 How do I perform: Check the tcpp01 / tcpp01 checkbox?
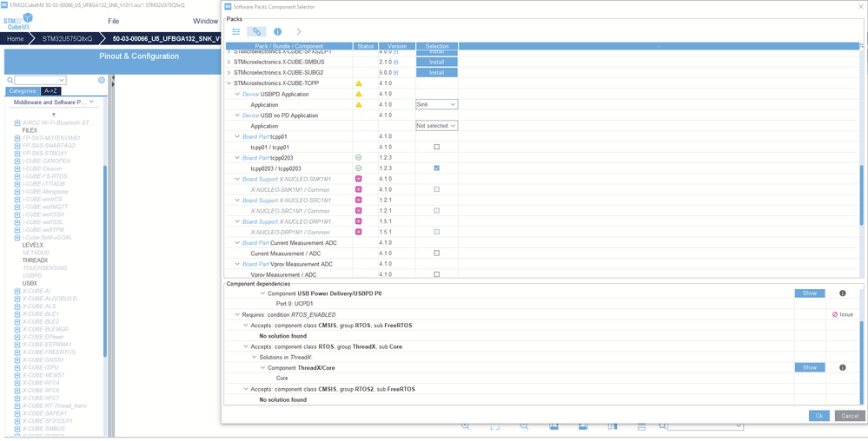tap(437, 148)
